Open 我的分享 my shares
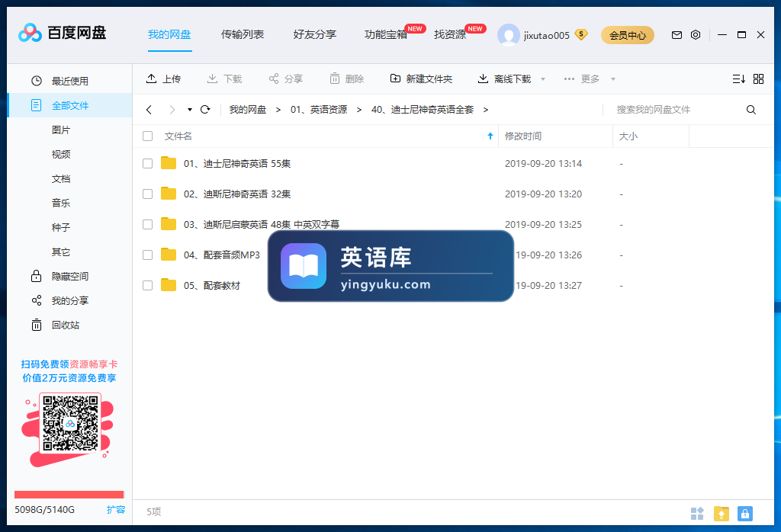 [69, 300]
